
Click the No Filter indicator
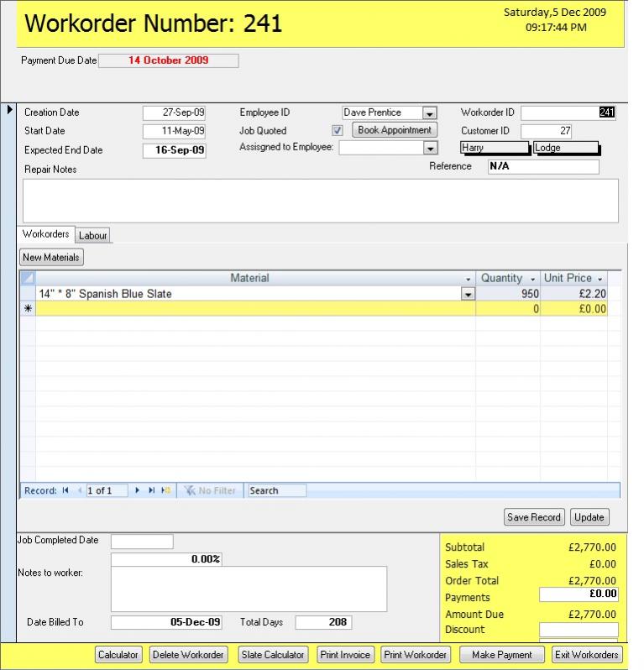click(210, 490)
